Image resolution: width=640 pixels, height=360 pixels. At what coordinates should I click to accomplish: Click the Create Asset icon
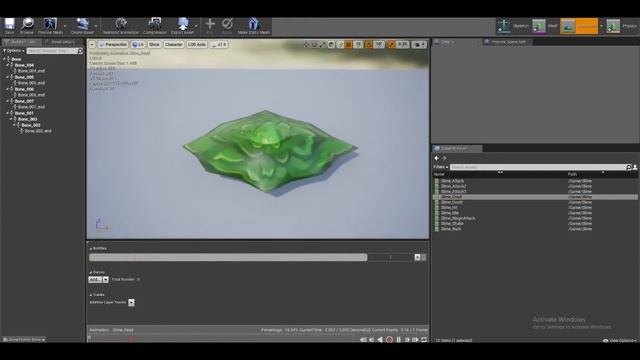pos(82,26)
